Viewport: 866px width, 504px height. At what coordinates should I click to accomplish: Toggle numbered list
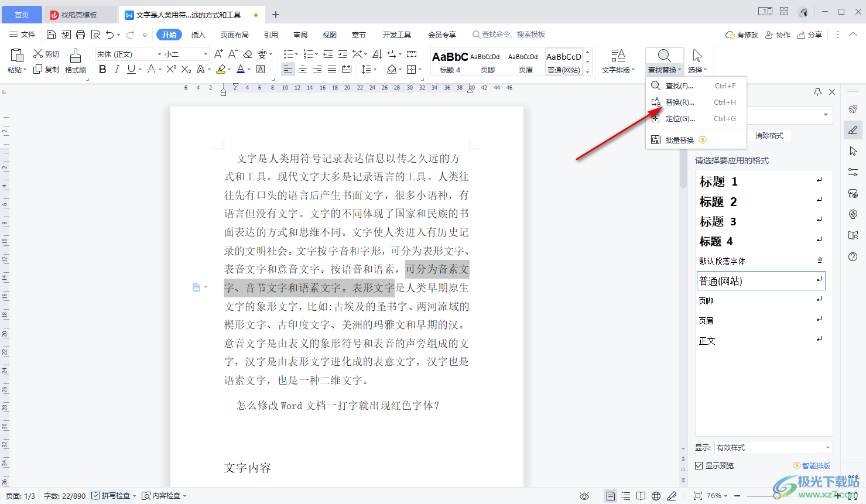[308, 54]
